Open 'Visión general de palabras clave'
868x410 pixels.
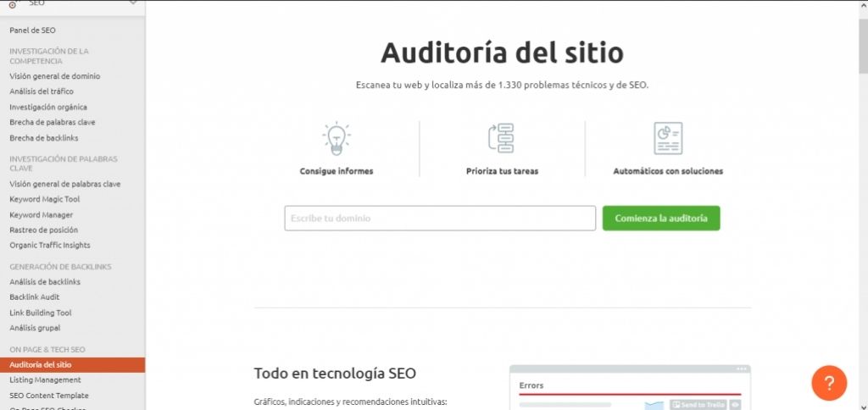(x=64, y=184)
